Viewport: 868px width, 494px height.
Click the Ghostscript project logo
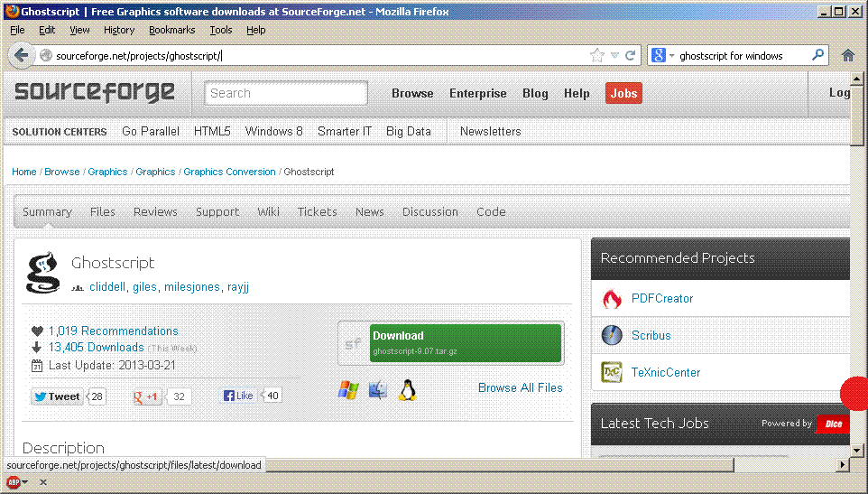[x=42, y=273]
